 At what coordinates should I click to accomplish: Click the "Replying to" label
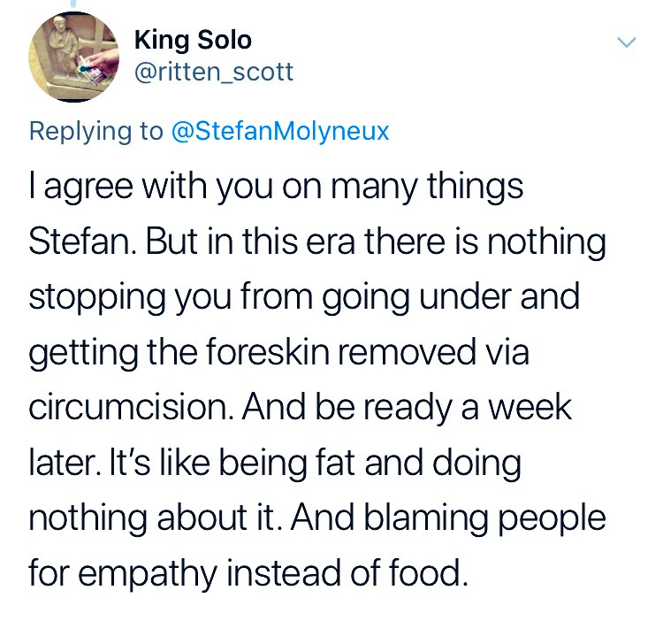tap(95, 131)
